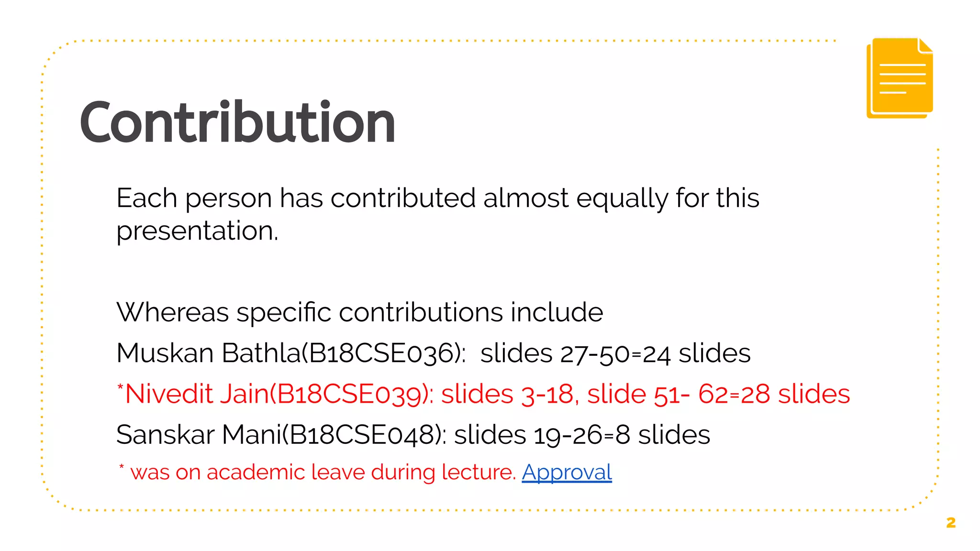This screenshot has width=980, height=551.
Task: Click the red 'slide 51- 62=28 slides' text
Action: coord(718,395)
